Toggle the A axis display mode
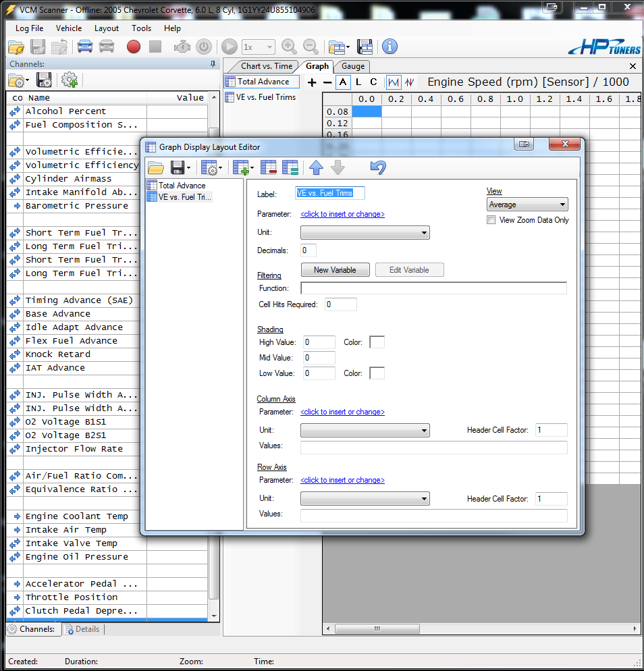644x671 pixels. pyautogui.click(x=342, y=82)
